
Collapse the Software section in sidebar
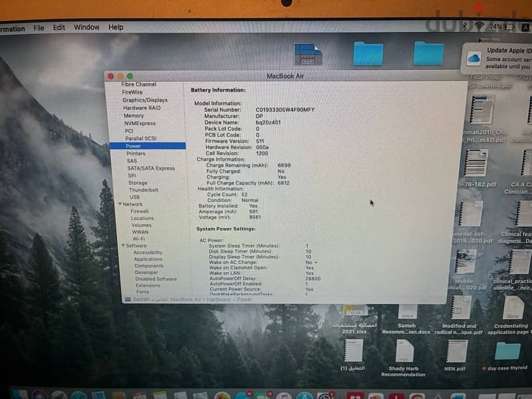pos(123,245)
